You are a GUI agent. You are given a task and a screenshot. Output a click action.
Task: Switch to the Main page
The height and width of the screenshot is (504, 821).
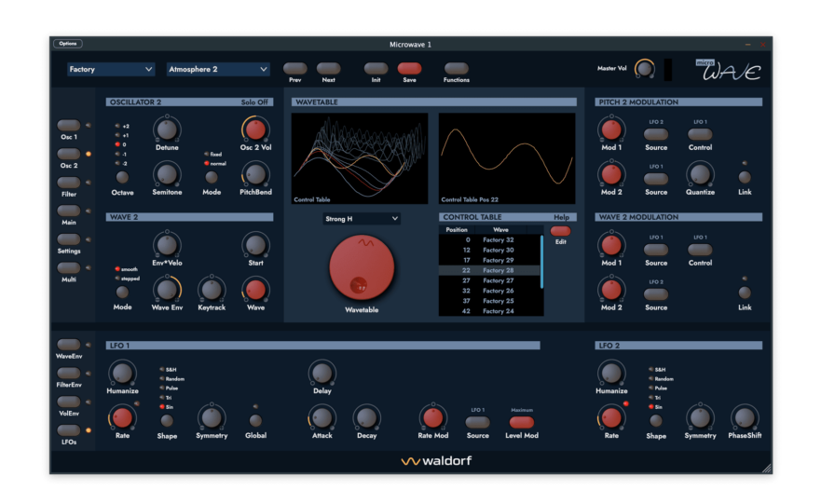pyautogui.click(x=69, y=211)
